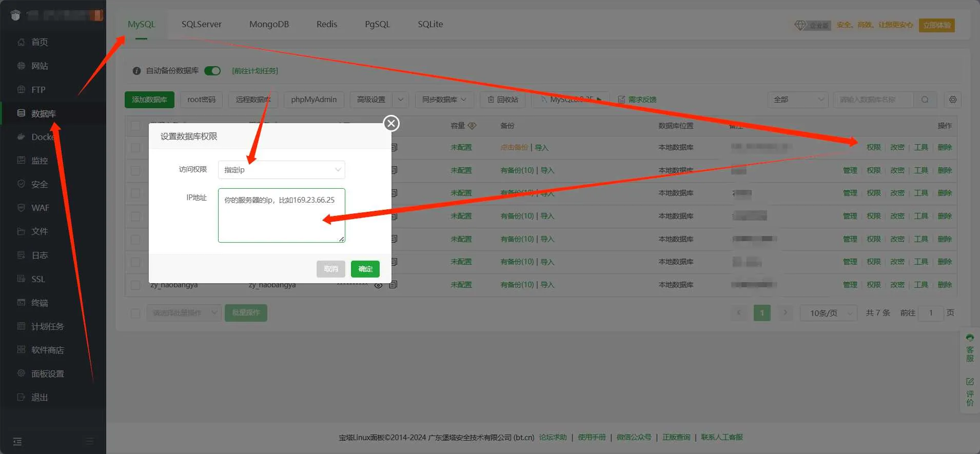980x454 pixels.
Task: Open the 安全 shield icon in sidebar
Action: pos(21,184)
